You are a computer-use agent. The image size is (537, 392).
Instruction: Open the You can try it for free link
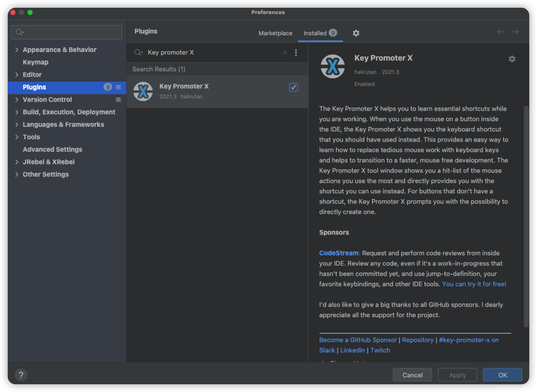point(474,284)
